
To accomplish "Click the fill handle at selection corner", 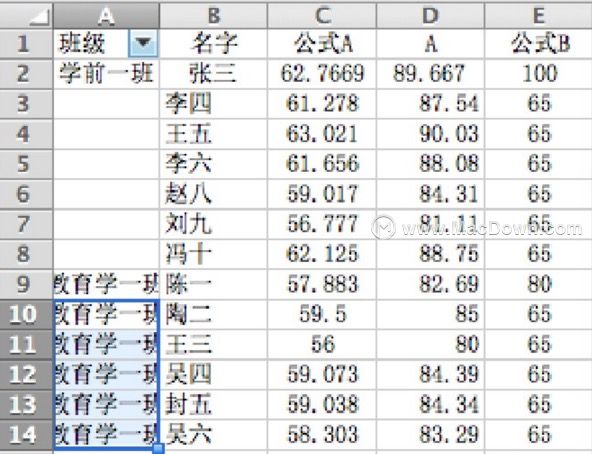I will pos(159,448).
